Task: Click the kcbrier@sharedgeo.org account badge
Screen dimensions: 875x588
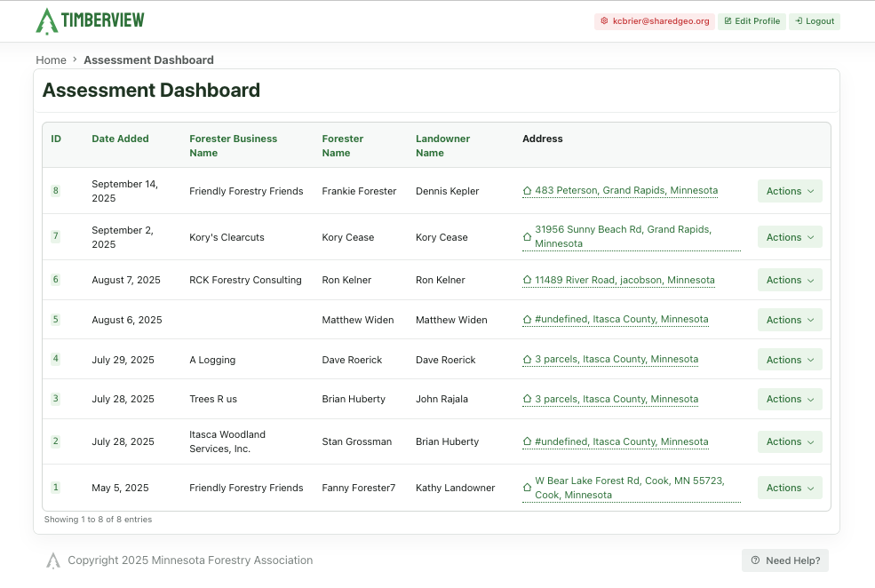Action: (x=655, y=21)
